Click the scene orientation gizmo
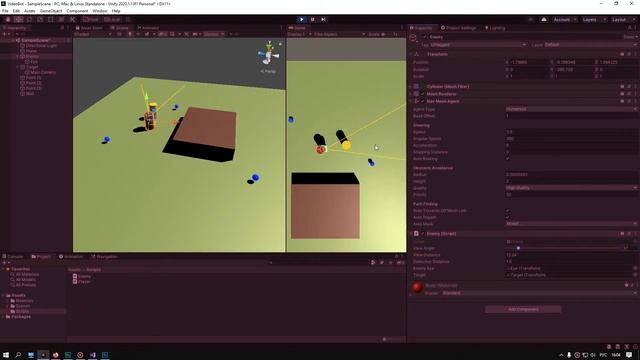 [x=269, y=54]
